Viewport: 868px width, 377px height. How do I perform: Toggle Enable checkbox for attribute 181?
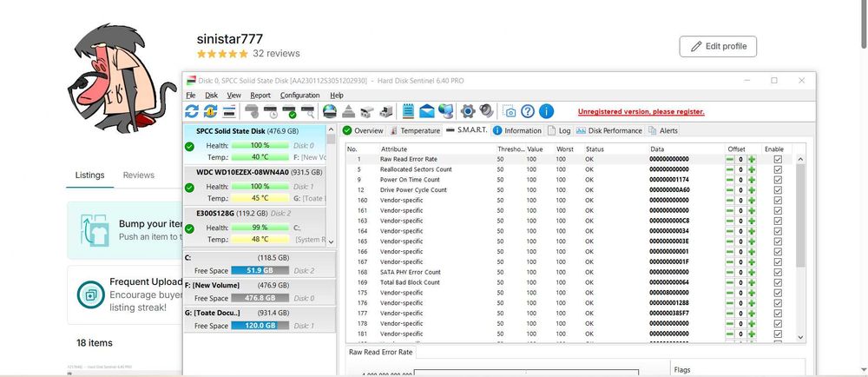click(x=778, y=334)
